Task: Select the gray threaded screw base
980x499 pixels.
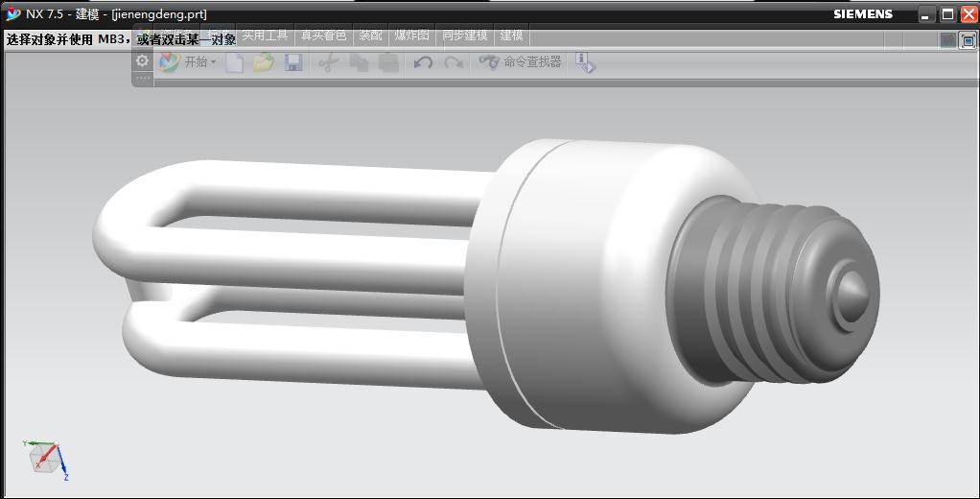Action: pos(773,290)
